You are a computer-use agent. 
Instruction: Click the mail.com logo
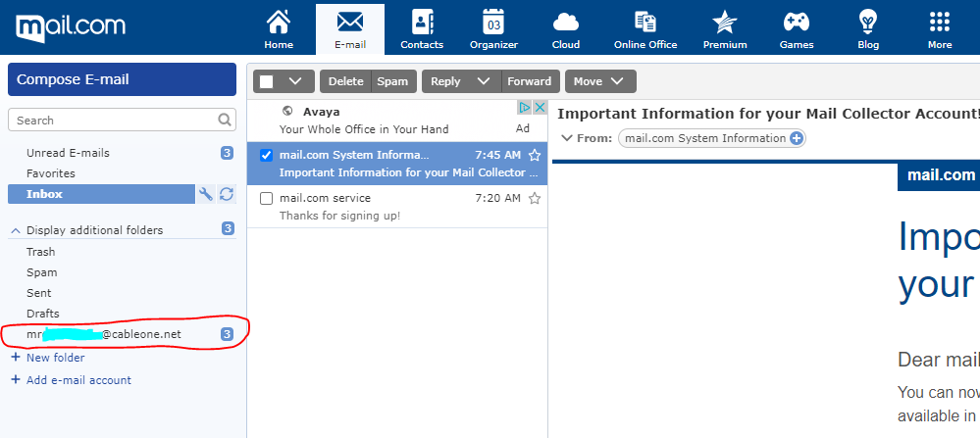[x=71, y=27]
